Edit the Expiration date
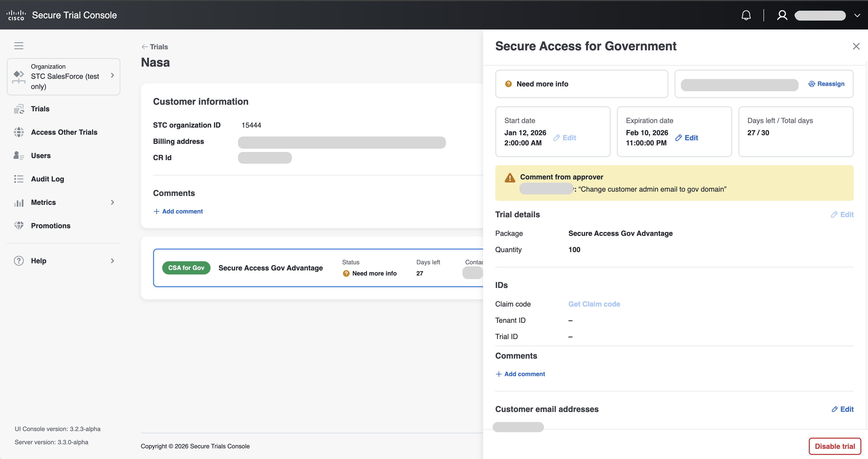The width and height of the screenshot is (868, 459). point(687,138)
